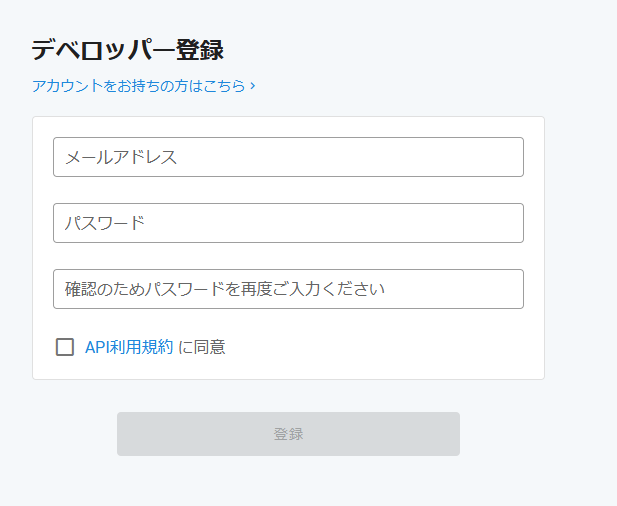Click the 登録 submit button

(288, 434)
